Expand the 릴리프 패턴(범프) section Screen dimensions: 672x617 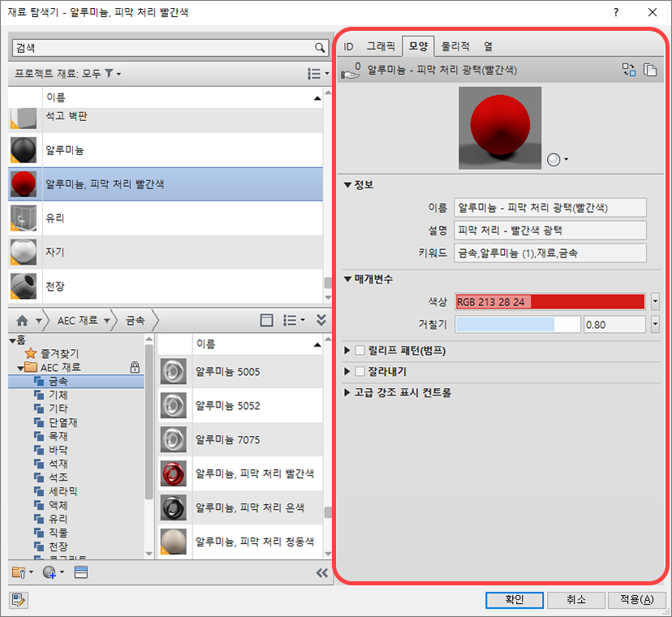pos(347,351)
